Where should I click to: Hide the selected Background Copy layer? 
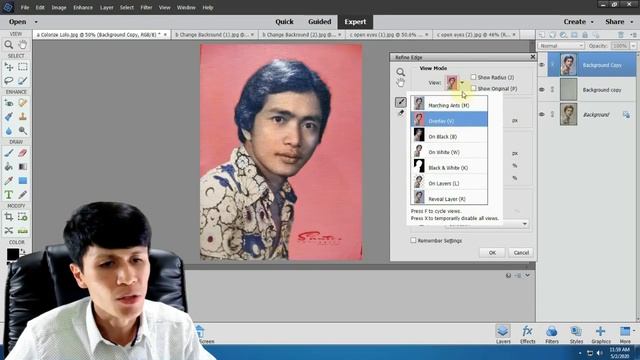(542, 65)
